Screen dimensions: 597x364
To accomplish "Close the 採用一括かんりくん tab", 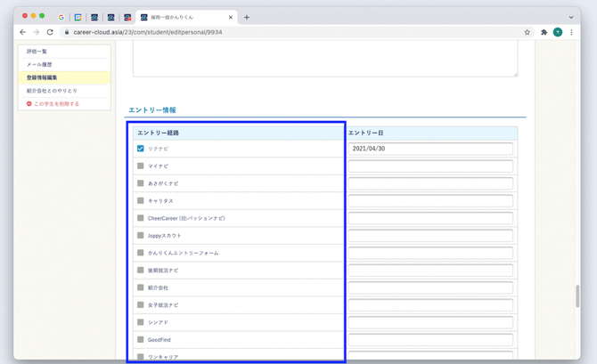I will pyautogui.click(x=232, y=17).
